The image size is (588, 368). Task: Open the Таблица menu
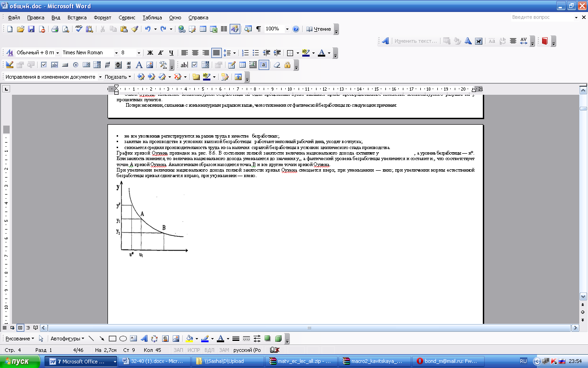(152, 17)
